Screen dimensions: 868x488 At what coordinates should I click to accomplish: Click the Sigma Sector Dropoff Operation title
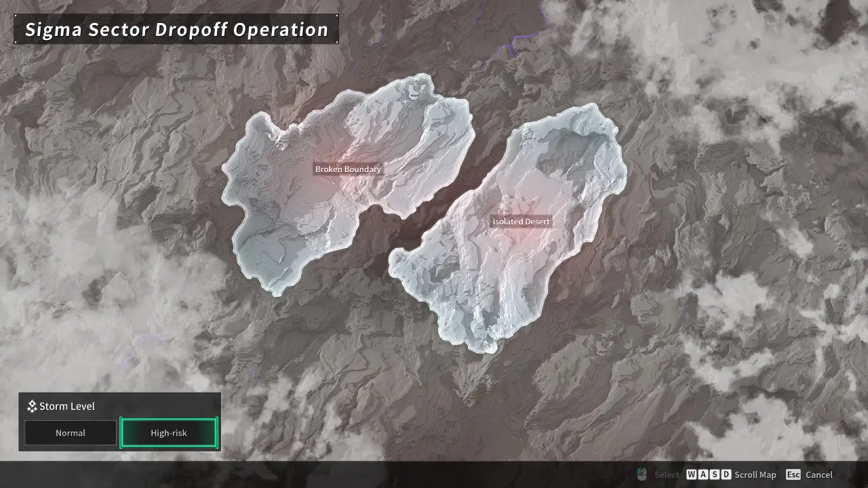click(176, 30)
